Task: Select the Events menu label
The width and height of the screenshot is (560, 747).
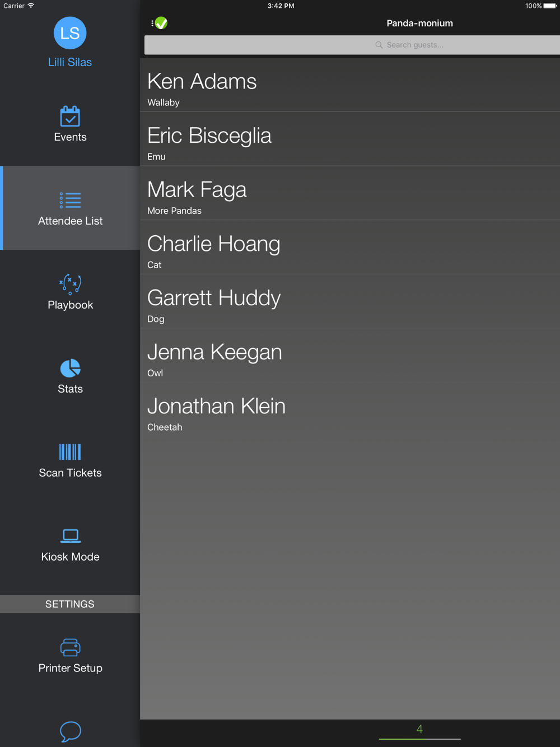Action: tap(70, 137)
